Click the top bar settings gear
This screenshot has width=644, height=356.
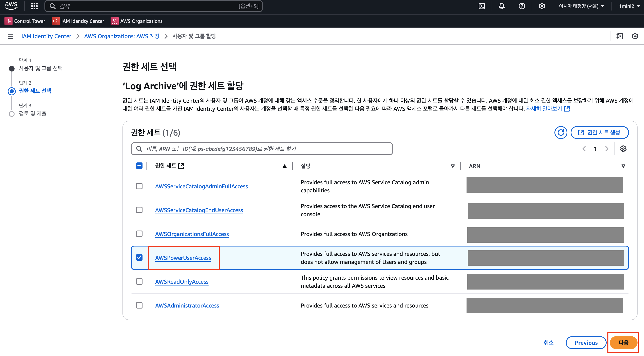pos(542,6)
